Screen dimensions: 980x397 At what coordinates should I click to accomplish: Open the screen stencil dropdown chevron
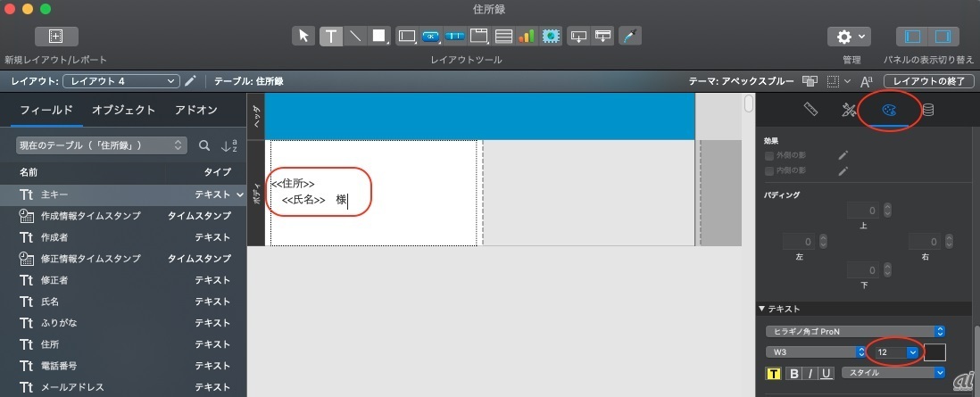click(847, 81)
